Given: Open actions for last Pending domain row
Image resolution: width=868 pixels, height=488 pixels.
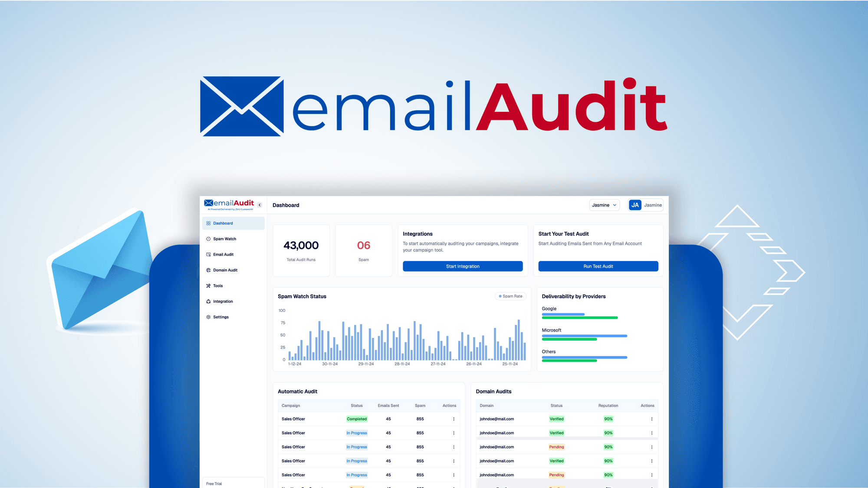Looking at the screenshot, I should pyautogui.click(x=651, y=475).
